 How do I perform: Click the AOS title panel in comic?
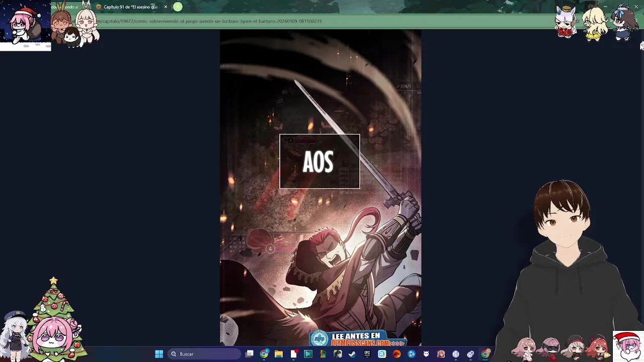(x=319, y=161)
